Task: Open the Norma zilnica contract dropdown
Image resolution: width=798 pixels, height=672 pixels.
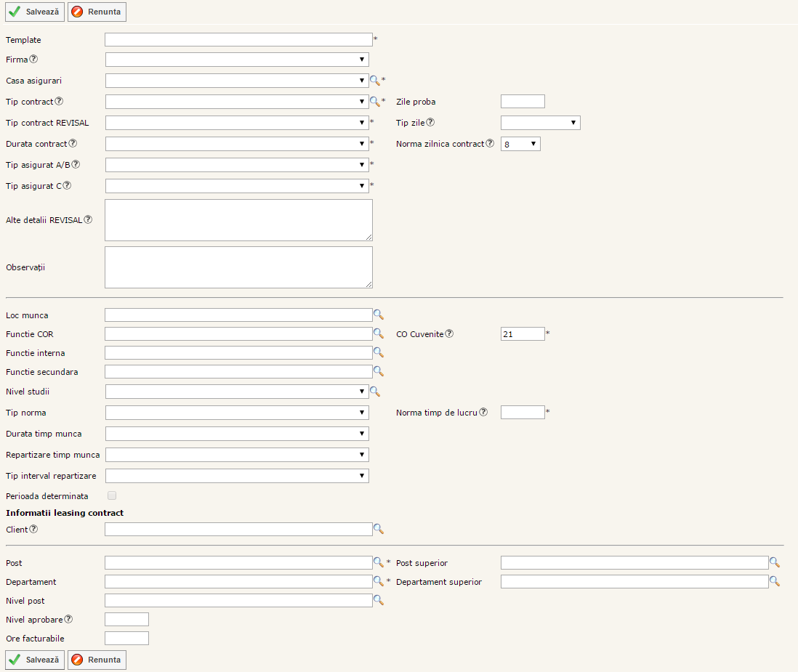Action: pyautogui.click(x=520, y=144)
